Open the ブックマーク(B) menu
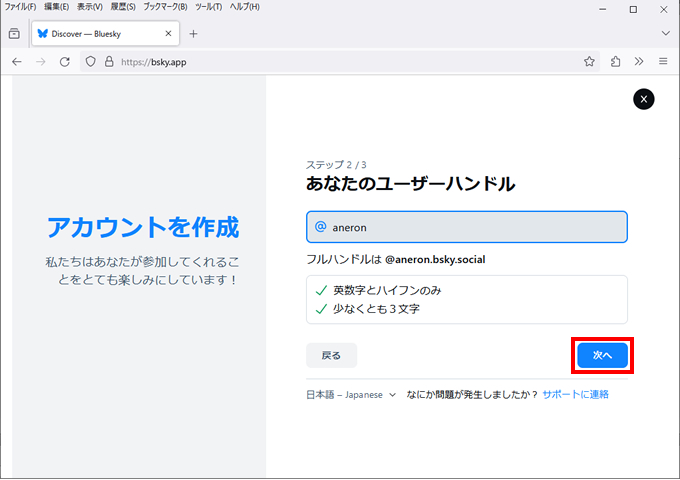The image size is (680, 480). tap(165, 7)
